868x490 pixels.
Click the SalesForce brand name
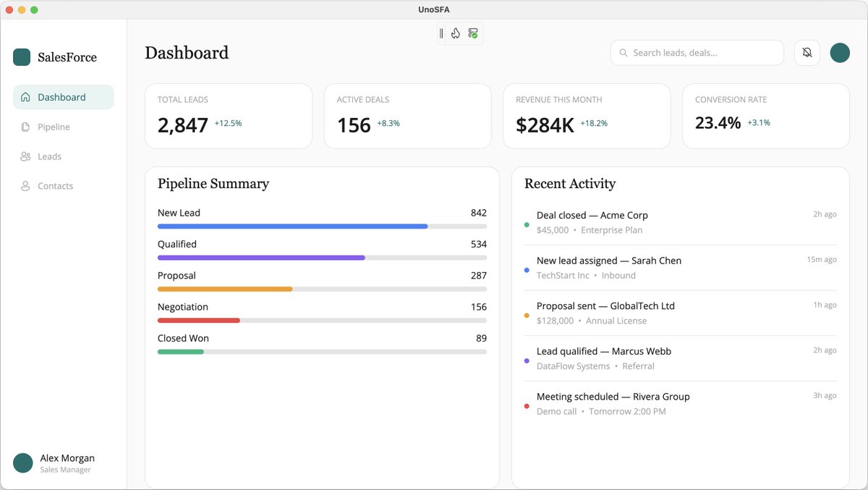coord(67,57)
